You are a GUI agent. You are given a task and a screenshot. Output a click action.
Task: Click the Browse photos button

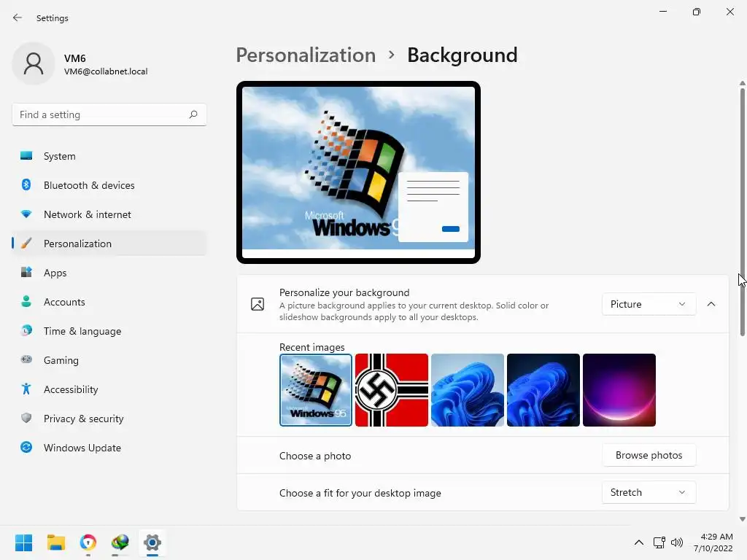[x=649, y=455]
